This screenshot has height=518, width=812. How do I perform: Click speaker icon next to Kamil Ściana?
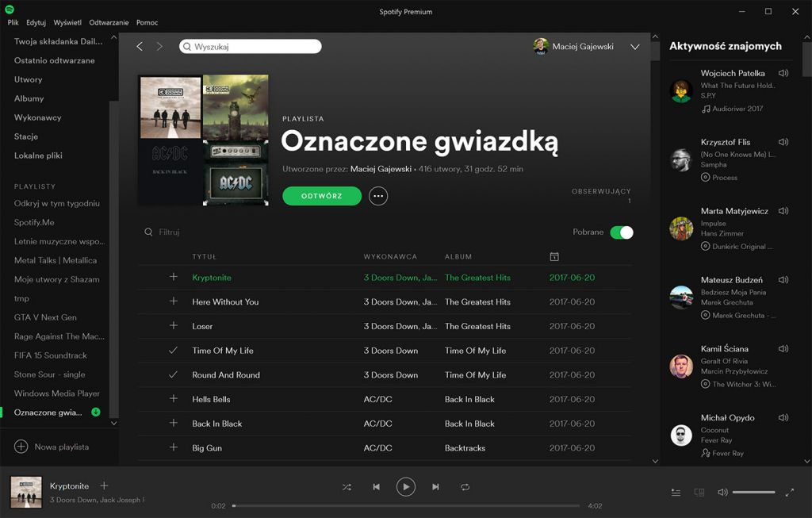(783, 348)
